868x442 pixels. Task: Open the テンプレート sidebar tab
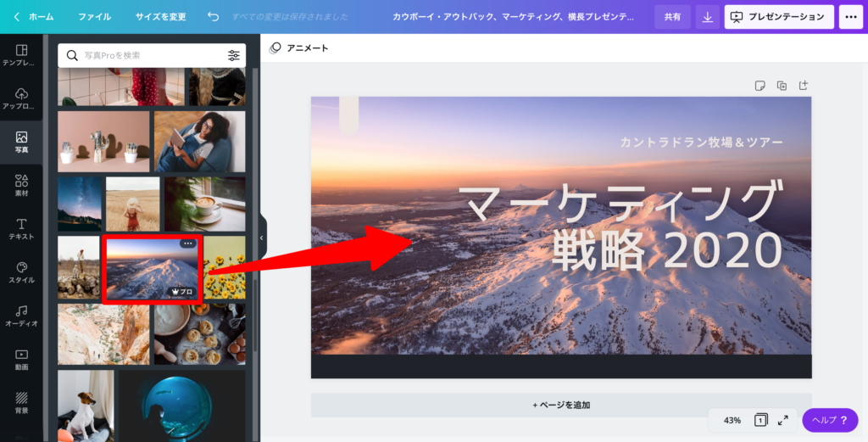pyautogui.click(x=21, y=55)
